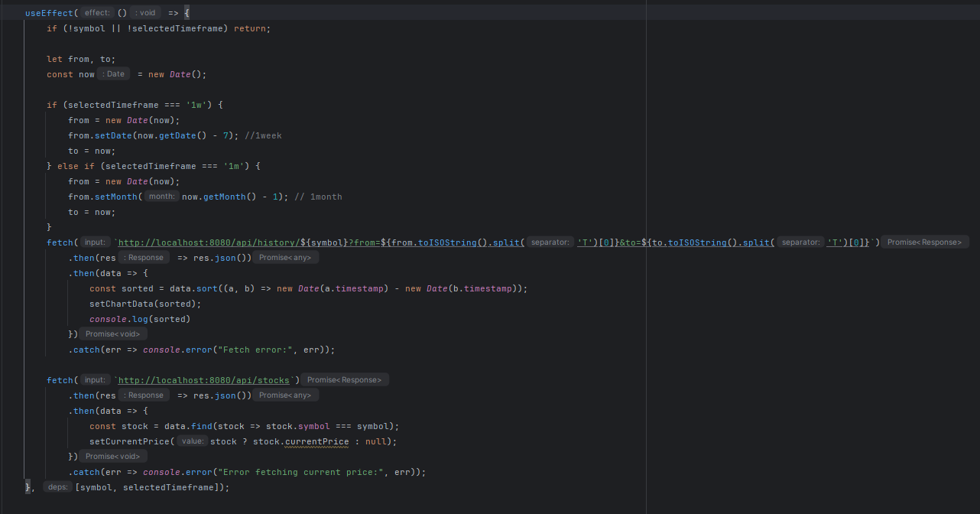The height and width of the screenshot is (514, 980).
Task: Click the ': void' return type hint
Action: coord(145,13)
